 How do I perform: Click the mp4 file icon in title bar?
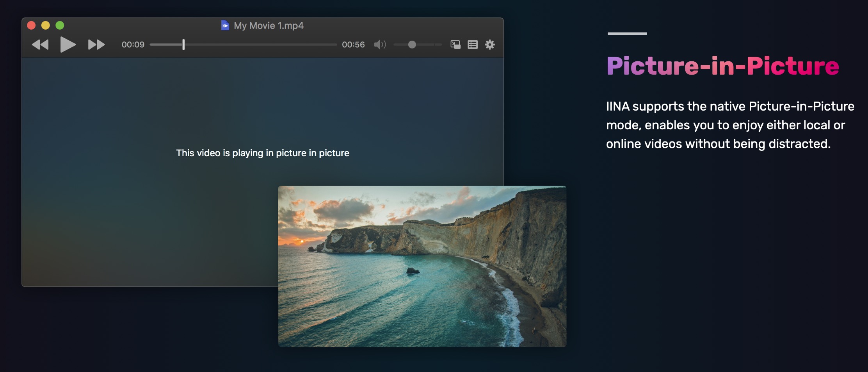225,25
